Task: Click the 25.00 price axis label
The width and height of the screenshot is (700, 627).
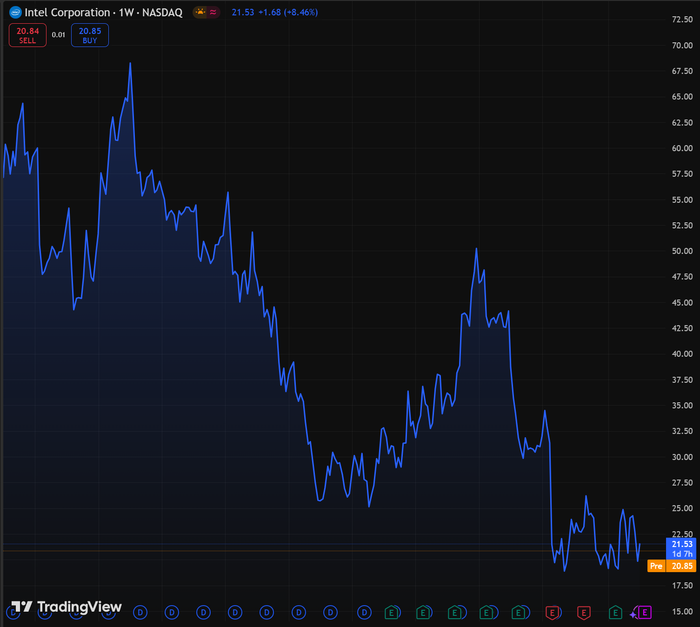Action: tap(682, 508)
